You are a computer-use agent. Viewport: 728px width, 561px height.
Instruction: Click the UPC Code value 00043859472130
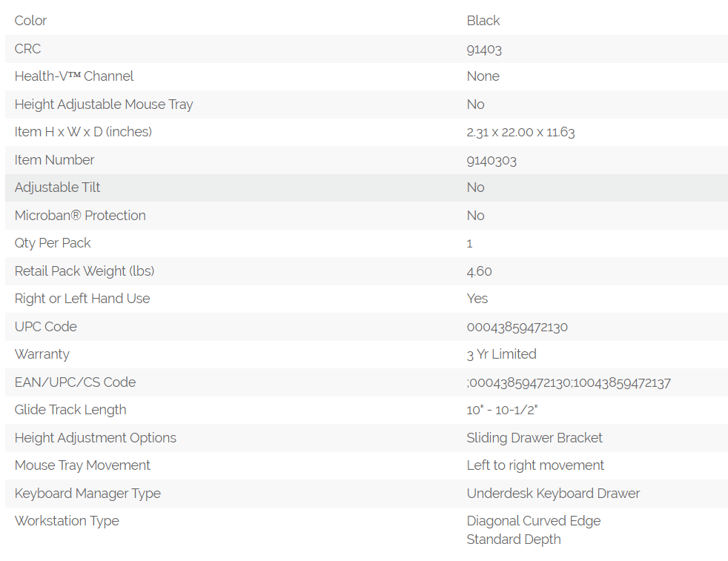coord(517,327)
